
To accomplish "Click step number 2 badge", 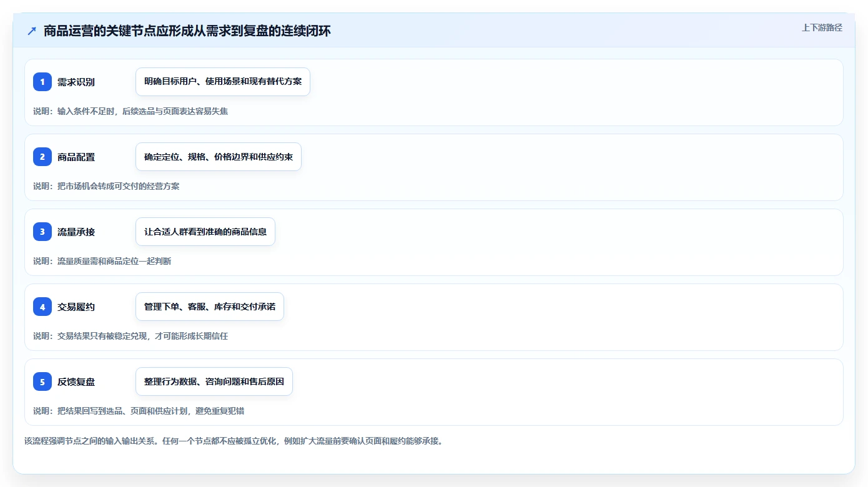I will coord(42,157).
